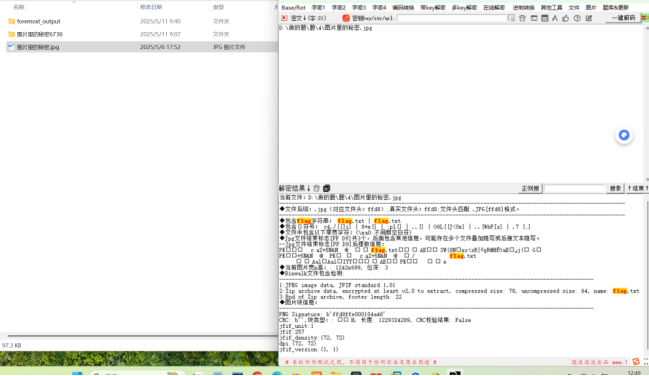Viewport: 649px width, 376px height.
Task: Click the 2025/5/11 9:07 date cell
Action: click(x=160, y=34)
